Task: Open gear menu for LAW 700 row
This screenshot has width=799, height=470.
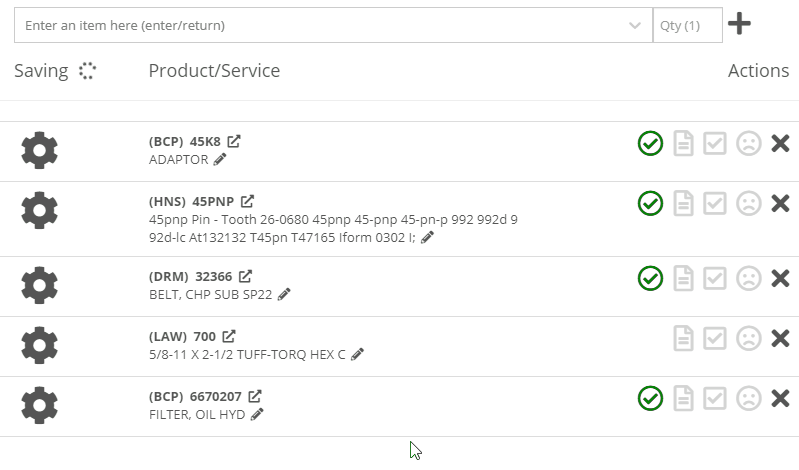Action: click(x=39, y=345)
